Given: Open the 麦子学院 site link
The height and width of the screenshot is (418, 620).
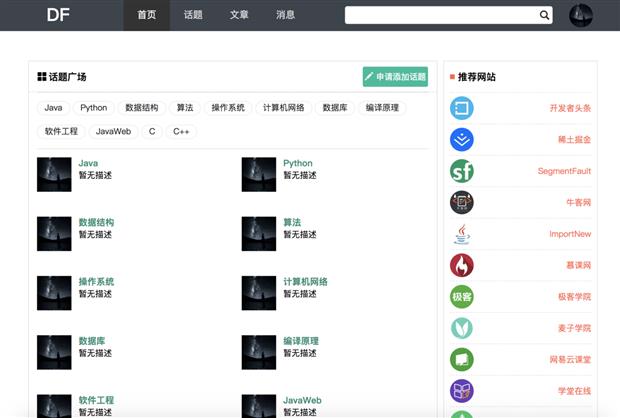Looking at the screenshot, I should click(574, 328).
